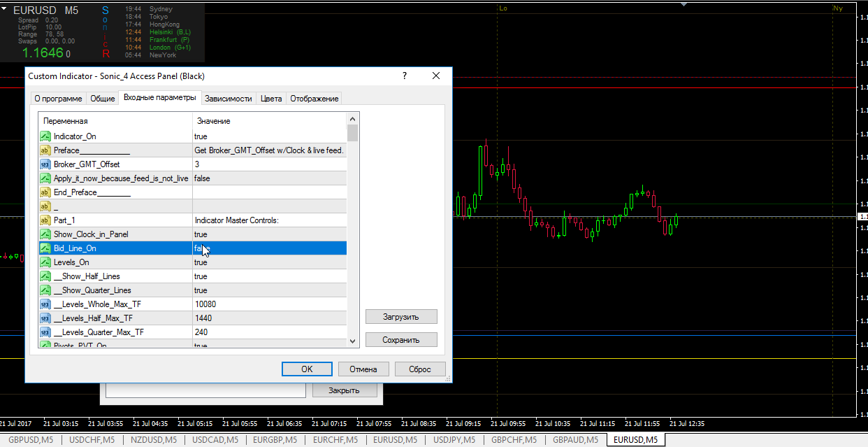Image resolution: width=868 pixels, height=447 pixels.
Task: Open the GBPAUD,M5 chart tab
Action: [575, 440]
